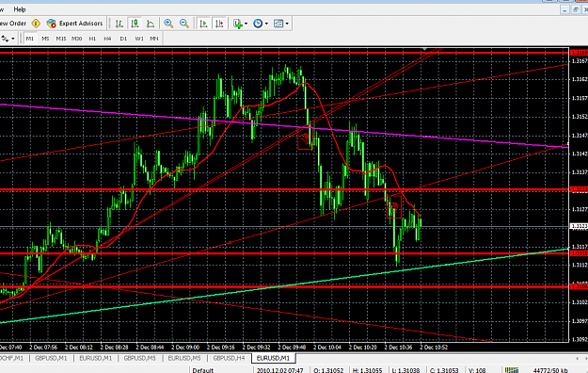588x373 pixels.
Task: Select the D1 timeframe
Action: click(123, 39)
